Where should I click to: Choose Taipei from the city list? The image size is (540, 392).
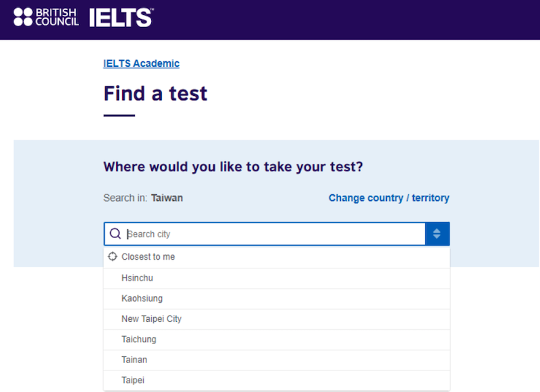[x=277, y=381]
